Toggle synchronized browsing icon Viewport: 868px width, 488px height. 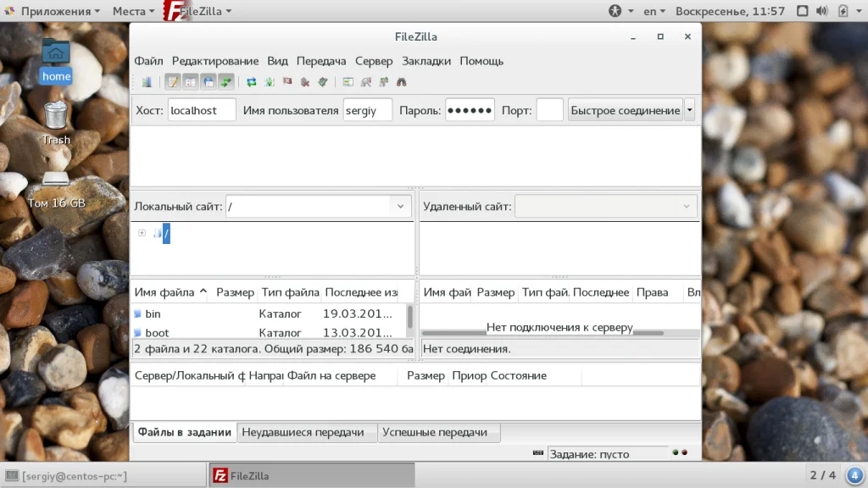click(x=384, y=82)
